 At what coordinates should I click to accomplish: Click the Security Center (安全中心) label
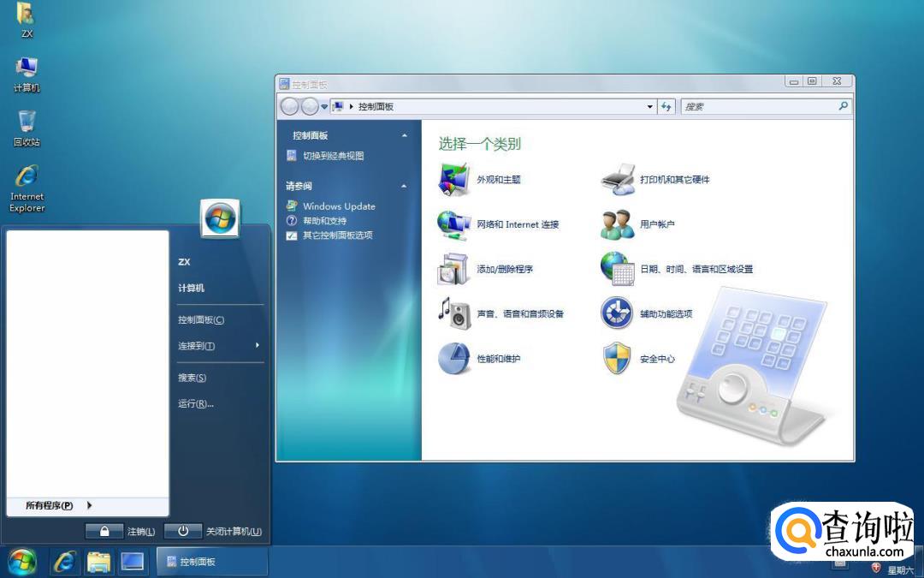657,359
